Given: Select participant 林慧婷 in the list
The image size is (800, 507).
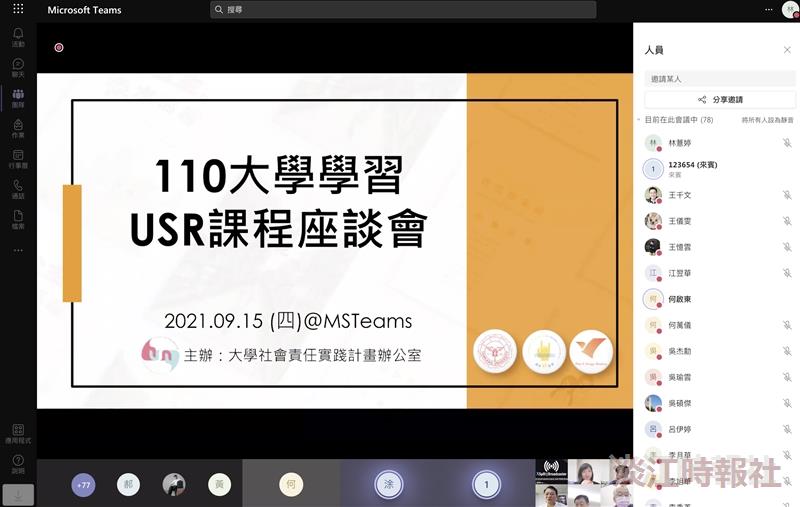Looking at the screenshot, I should coord(719,143).
